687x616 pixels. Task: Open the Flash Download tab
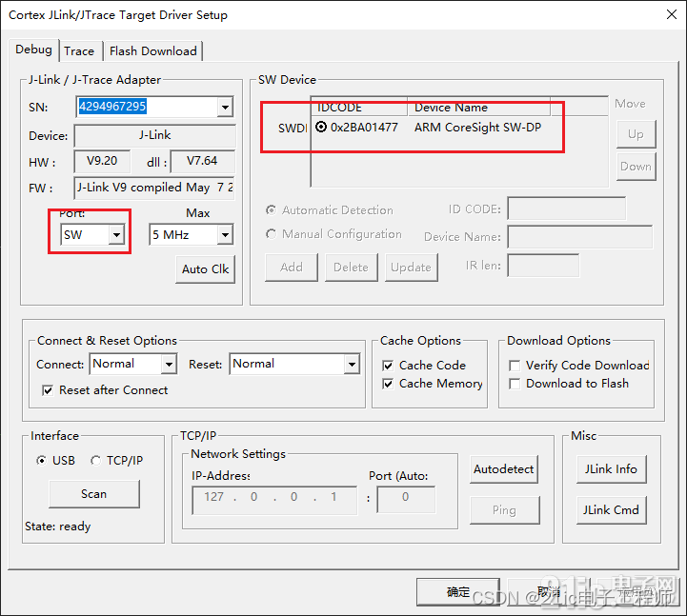click(x=152, y=50)
